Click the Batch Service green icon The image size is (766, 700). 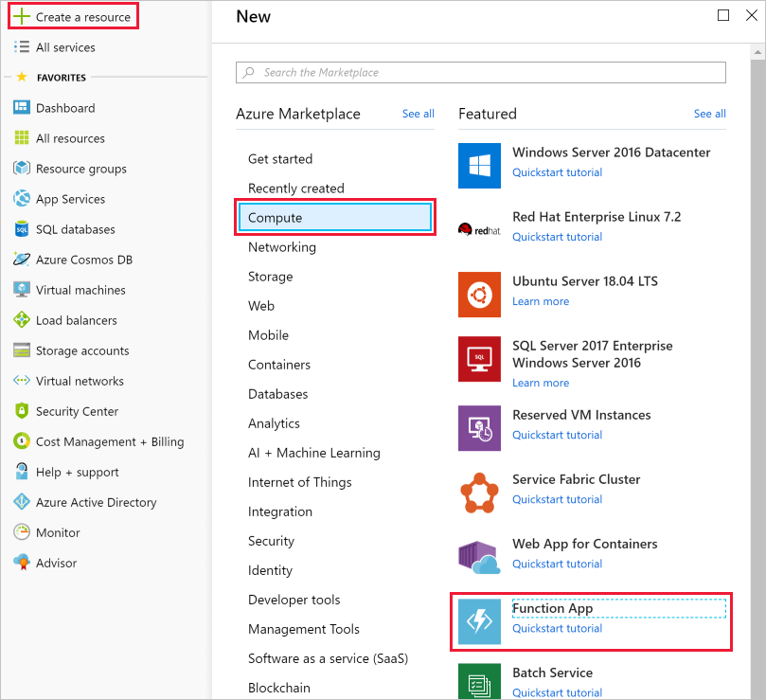click(479, 681)
